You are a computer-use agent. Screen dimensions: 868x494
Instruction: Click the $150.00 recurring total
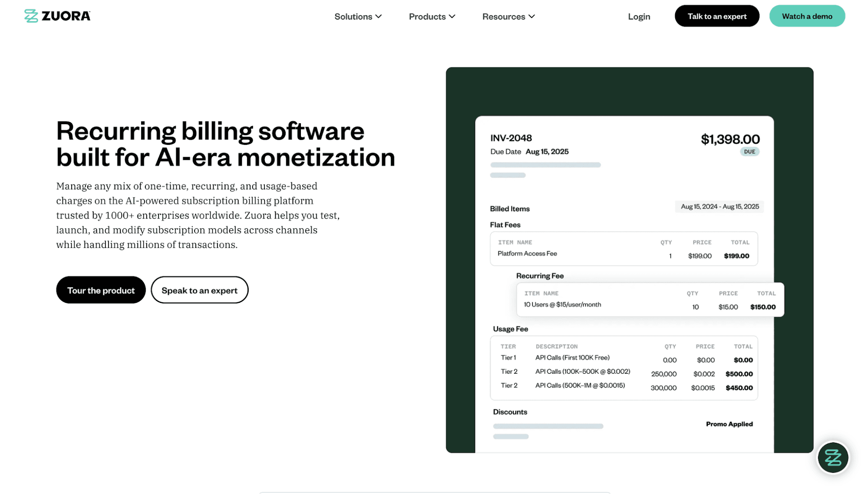763,307
